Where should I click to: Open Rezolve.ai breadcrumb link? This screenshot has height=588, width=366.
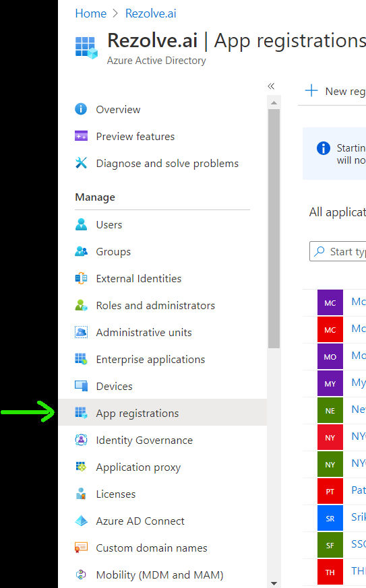coord(150,13)
